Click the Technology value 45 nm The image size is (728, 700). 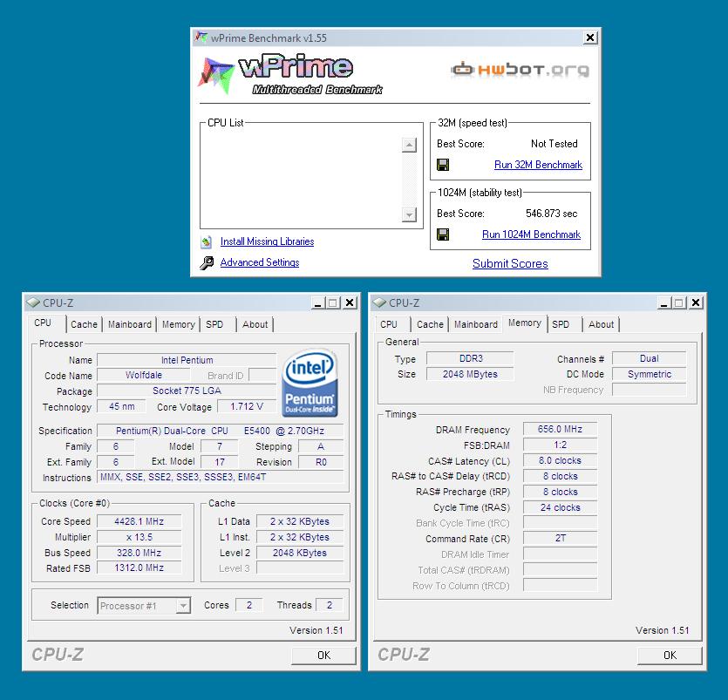(121, 406)
